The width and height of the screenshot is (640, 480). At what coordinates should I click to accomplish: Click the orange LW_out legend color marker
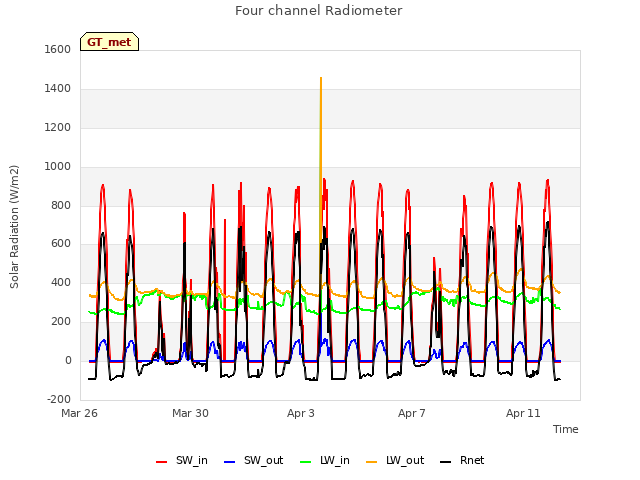tap(372, 462)
